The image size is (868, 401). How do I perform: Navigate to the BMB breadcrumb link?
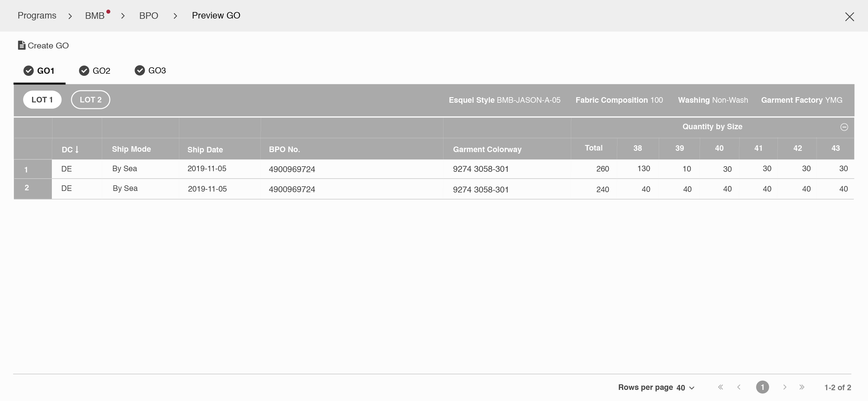[x=95, y=16]
